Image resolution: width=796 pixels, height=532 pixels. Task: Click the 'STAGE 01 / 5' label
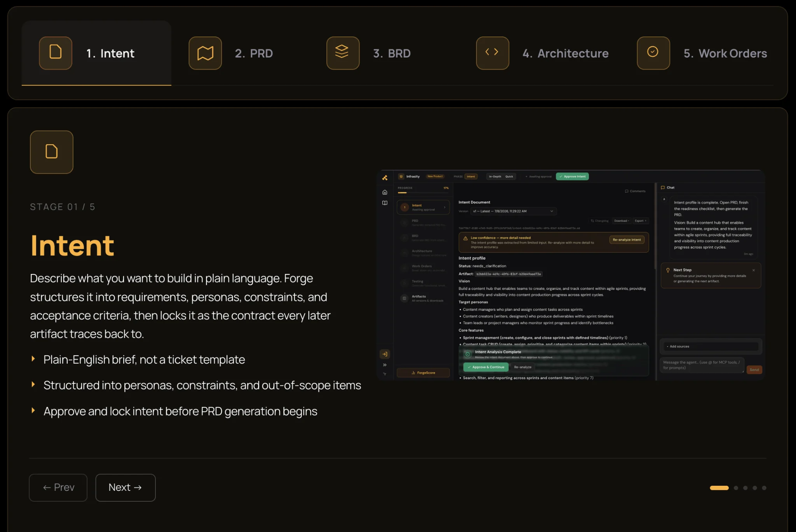(x=63, y=207)
